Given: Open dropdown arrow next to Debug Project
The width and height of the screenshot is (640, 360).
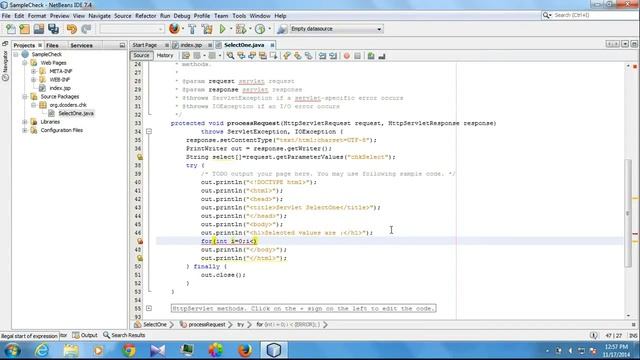Looking at the screenshot, I should [x=250, y=29].
